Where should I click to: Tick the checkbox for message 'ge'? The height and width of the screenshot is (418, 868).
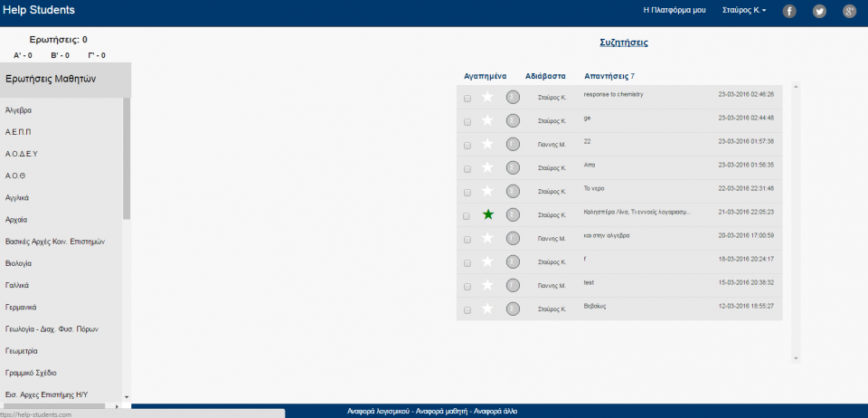click(x=467, y=121)
